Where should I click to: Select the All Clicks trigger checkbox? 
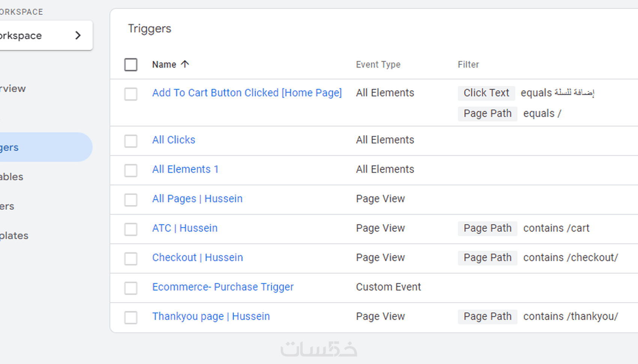(131, 141)
